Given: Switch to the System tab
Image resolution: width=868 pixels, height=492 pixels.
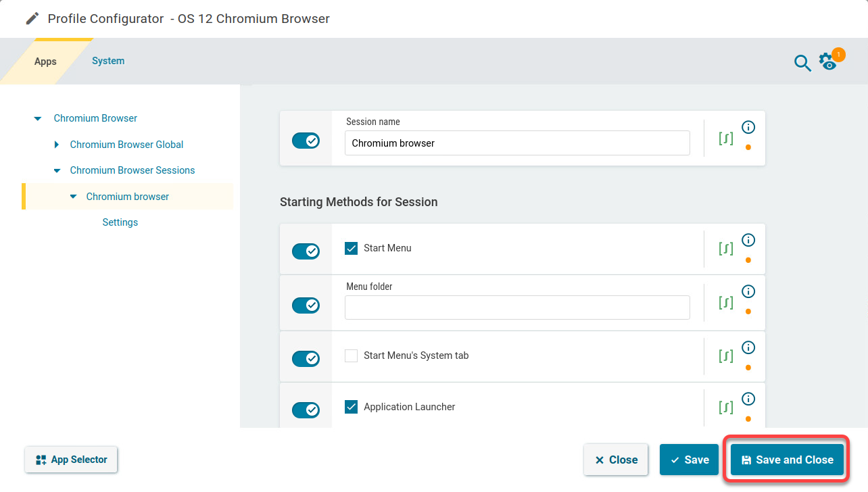Looking at the screenshot, I should pos(108,61).
